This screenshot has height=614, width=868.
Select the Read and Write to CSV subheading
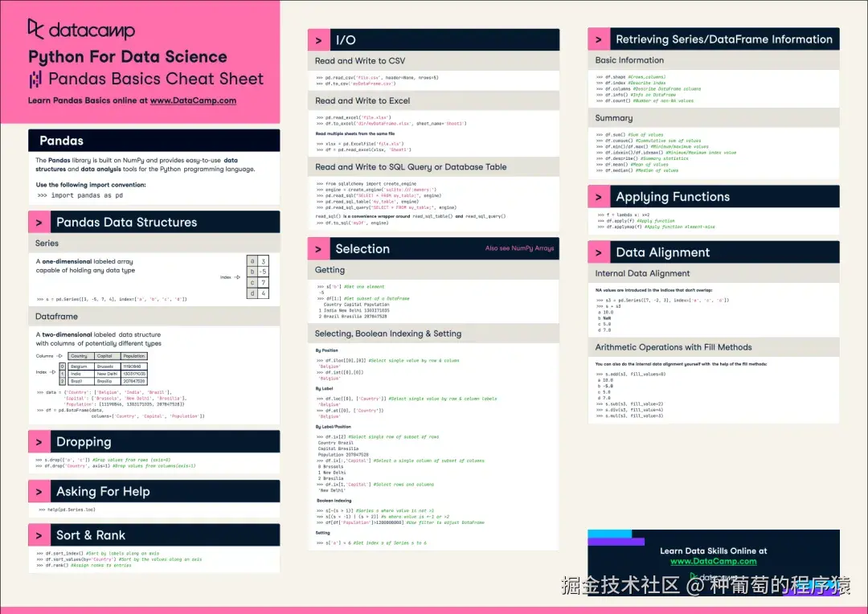[360, 61]
